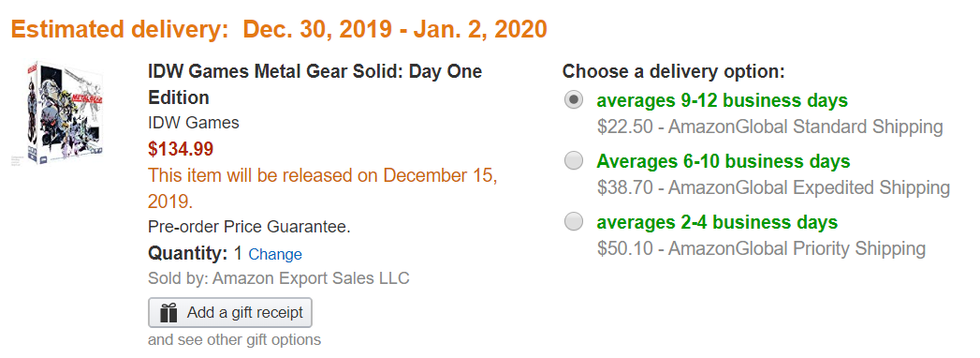Click Sold by Amazon Export Sales LLC
This screenshot has height=358, width=980.
[x=279, y=278]
